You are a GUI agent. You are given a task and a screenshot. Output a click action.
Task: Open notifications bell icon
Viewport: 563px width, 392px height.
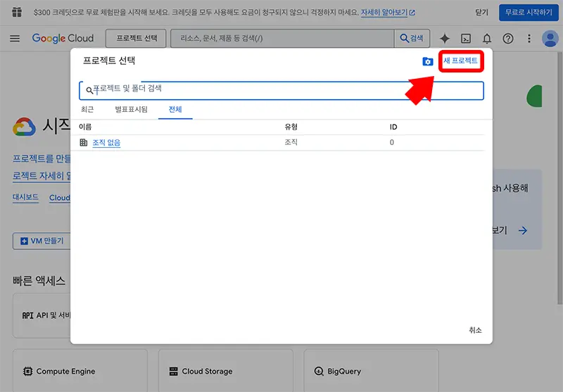tap(487, 39)
